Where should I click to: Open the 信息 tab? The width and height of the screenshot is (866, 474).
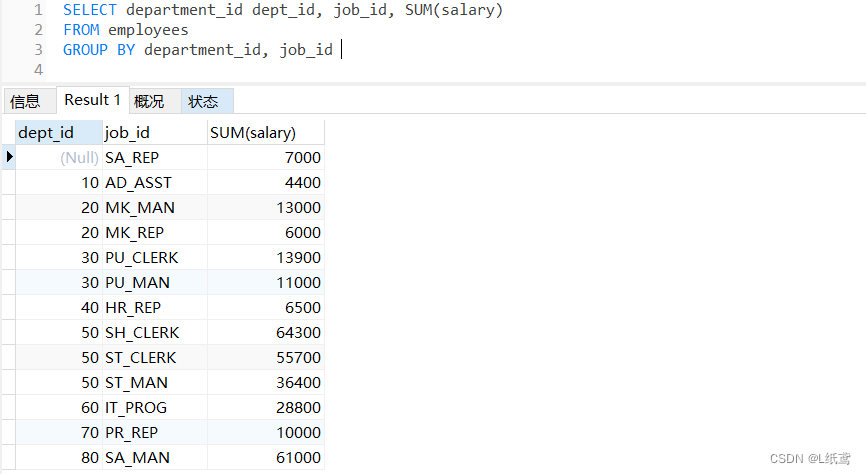(30, 101)
